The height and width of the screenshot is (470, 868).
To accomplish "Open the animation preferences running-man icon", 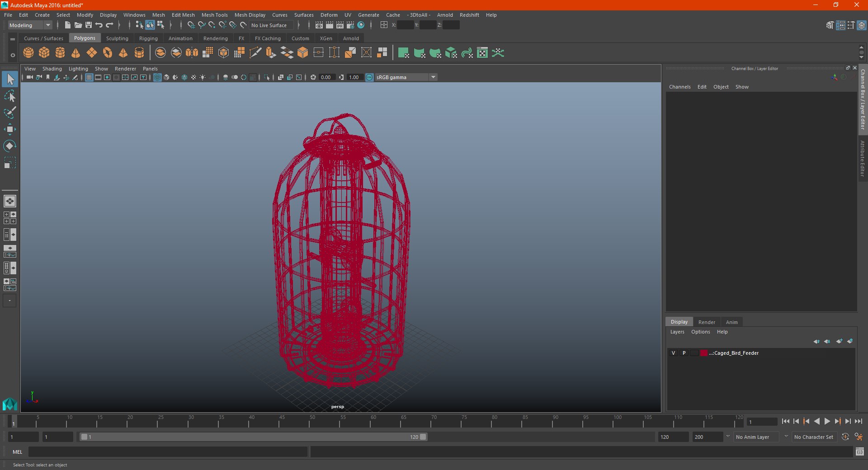I will pyautogui.click(x=859, y=437).
